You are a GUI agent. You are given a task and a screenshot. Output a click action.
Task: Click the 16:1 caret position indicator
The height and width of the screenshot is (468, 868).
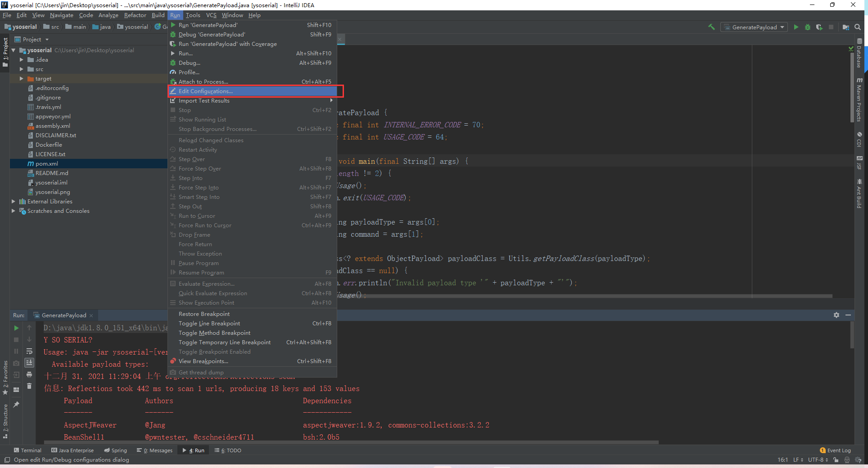pyautogui.click(x=782, y=460)
